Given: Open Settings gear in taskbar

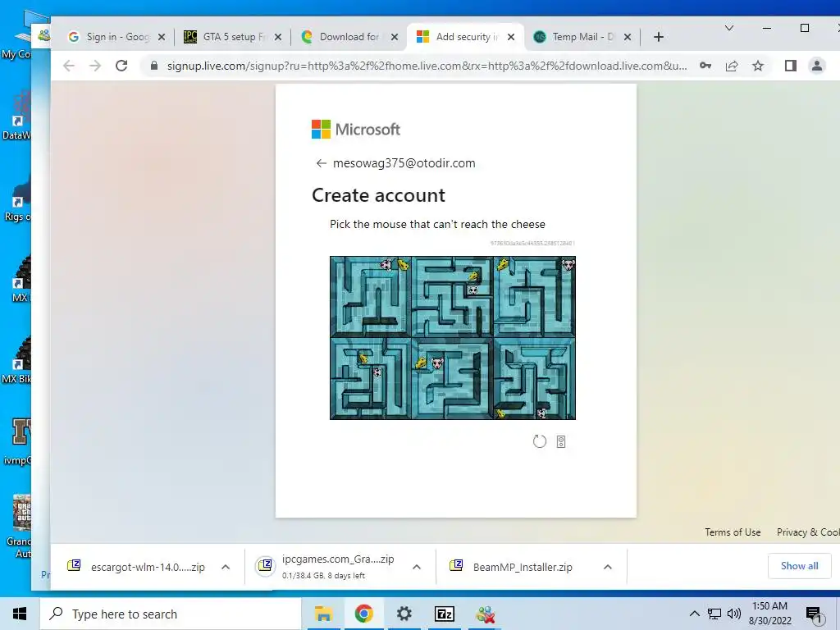Looking at the screenshot, I should point(404,614).
